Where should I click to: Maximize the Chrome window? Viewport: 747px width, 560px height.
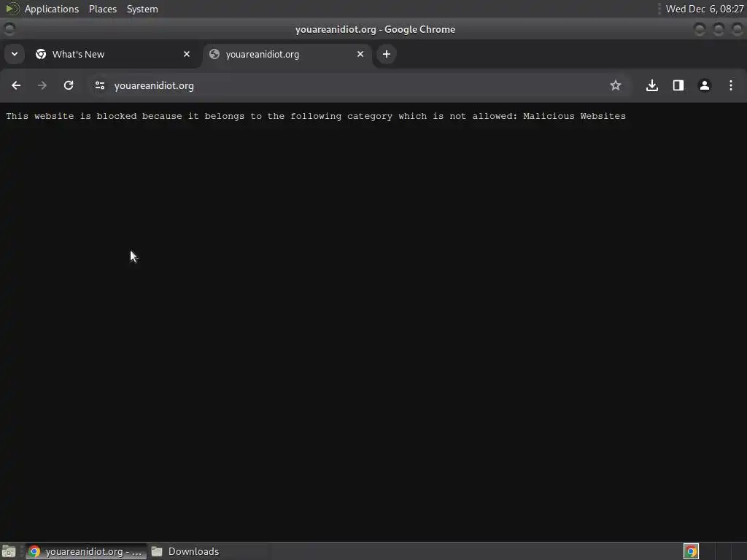coord(719,29)
